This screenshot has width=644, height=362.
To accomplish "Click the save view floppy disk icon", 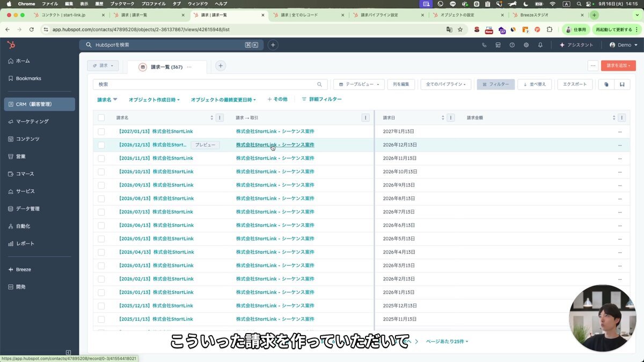I will 622,84.
